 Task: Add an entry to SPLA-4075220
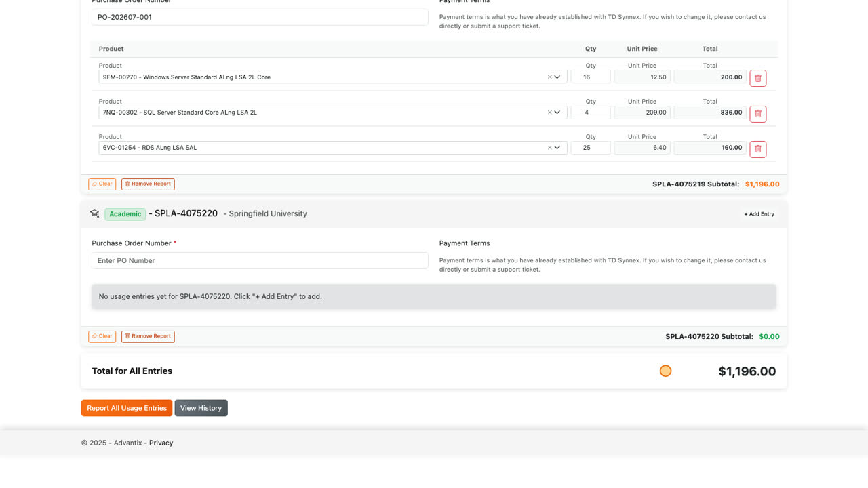pos(759,214)
